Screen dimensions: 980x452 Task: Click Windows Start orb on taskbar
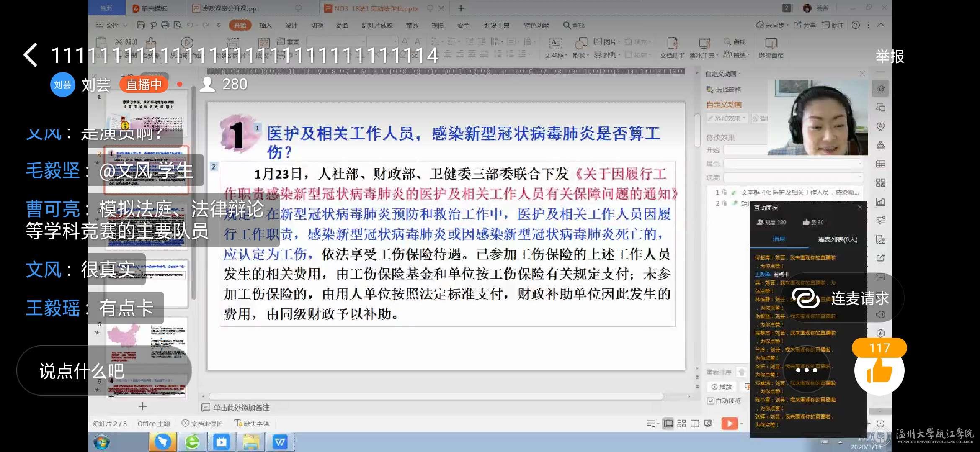coord(102,442)
